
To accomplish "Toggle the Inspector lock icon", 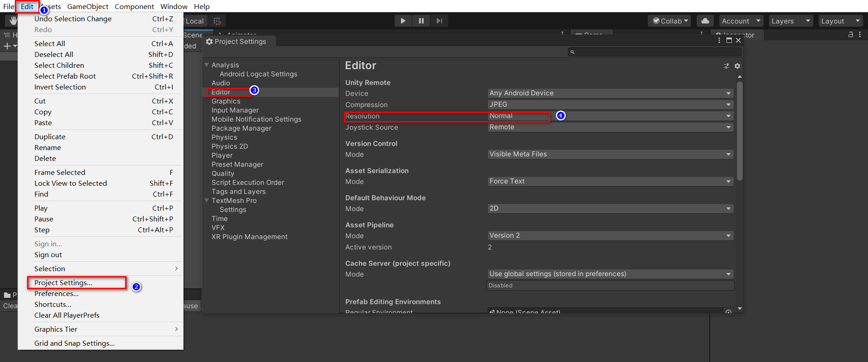I will pos(850,34).
